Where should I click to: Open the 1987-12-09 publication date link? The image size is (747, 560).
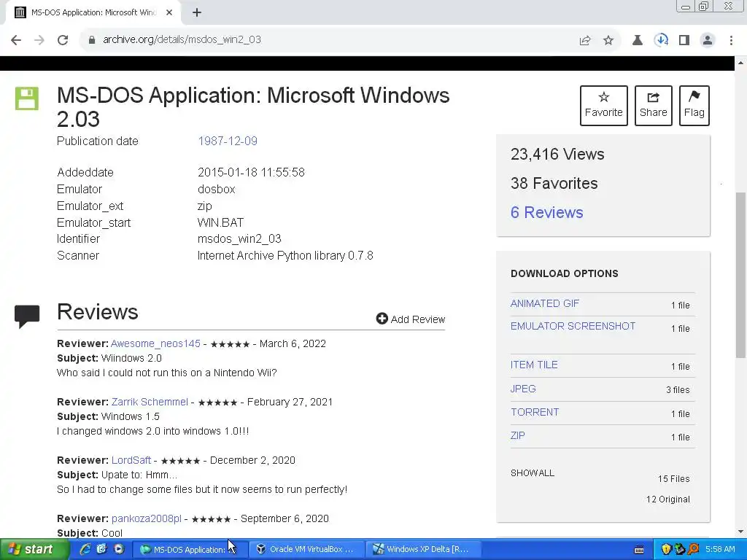tap(228, 141)
